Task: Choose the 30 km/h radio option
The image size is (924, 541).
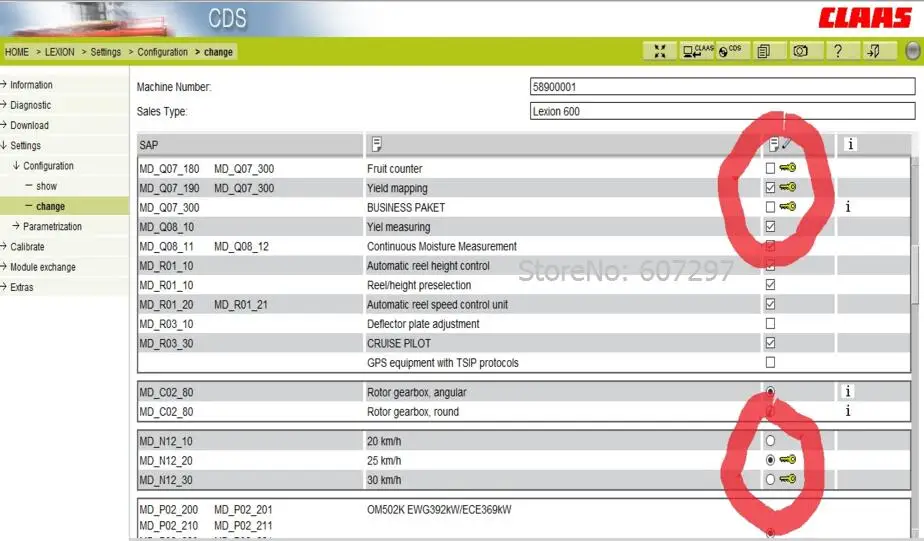Action: 770,480
